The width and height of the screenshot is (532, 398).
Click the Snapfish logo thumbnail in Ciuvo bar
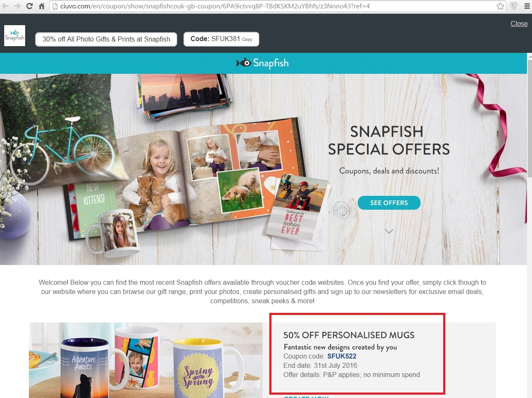(15, 36)
